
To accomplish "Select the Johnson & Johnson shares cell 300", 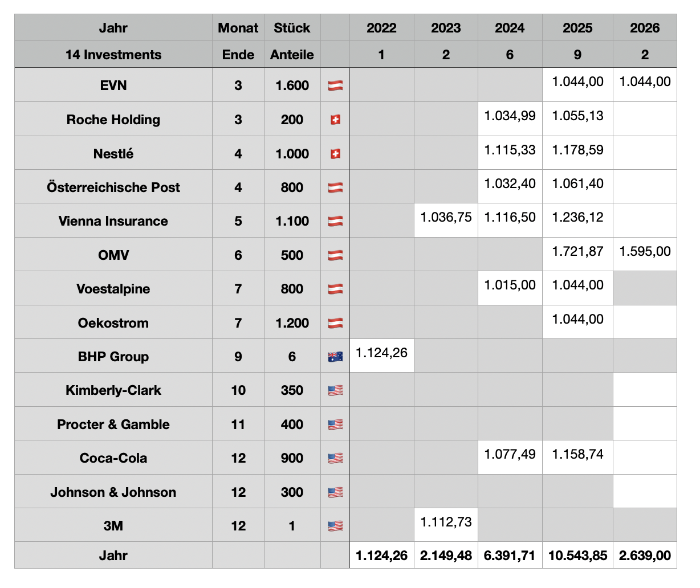I will (x=292, y=492).
